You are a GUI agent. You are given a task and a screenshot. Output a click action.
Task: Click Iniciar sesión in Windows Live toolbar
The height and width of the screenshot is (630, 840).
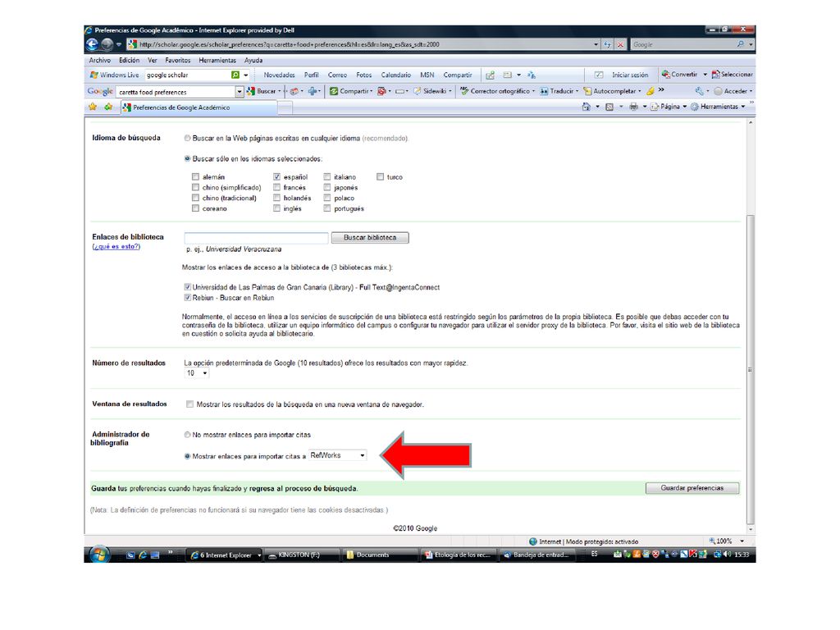(630, 75)
